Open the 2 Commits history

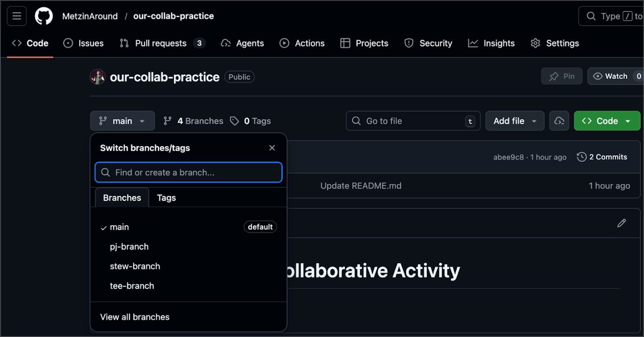[x=602, y=157]
